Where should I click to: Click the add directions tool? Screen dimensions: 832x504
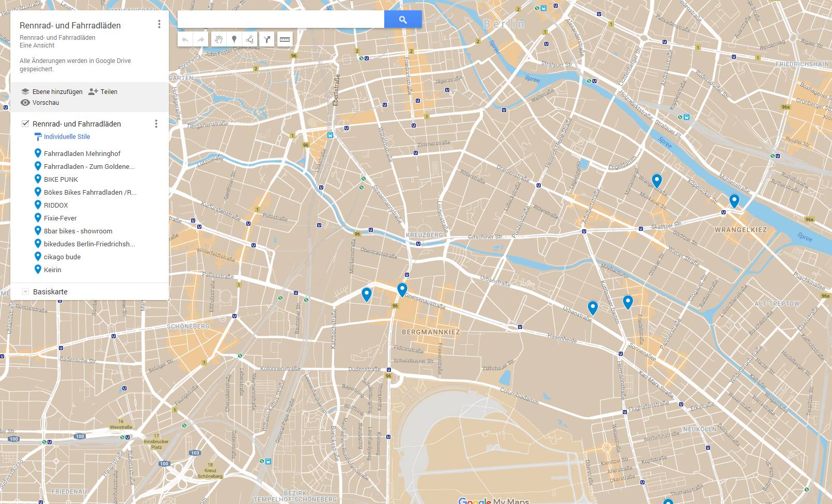(x=267, y=39)
